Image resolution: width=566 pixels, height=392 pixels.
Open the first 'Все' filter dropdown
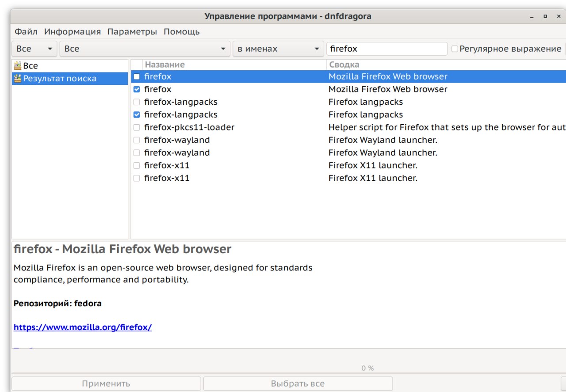point(34,49)
